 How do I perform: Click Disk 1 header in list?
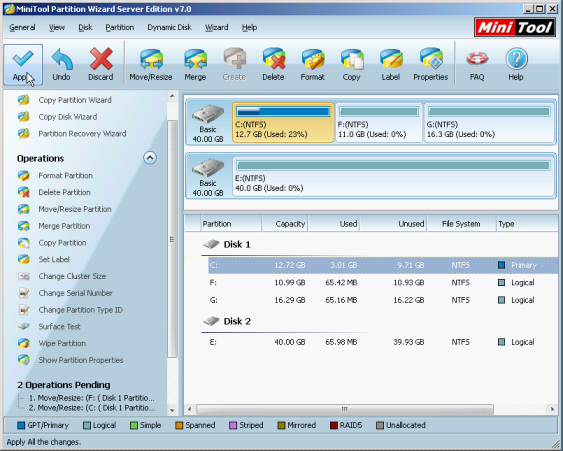227,245
